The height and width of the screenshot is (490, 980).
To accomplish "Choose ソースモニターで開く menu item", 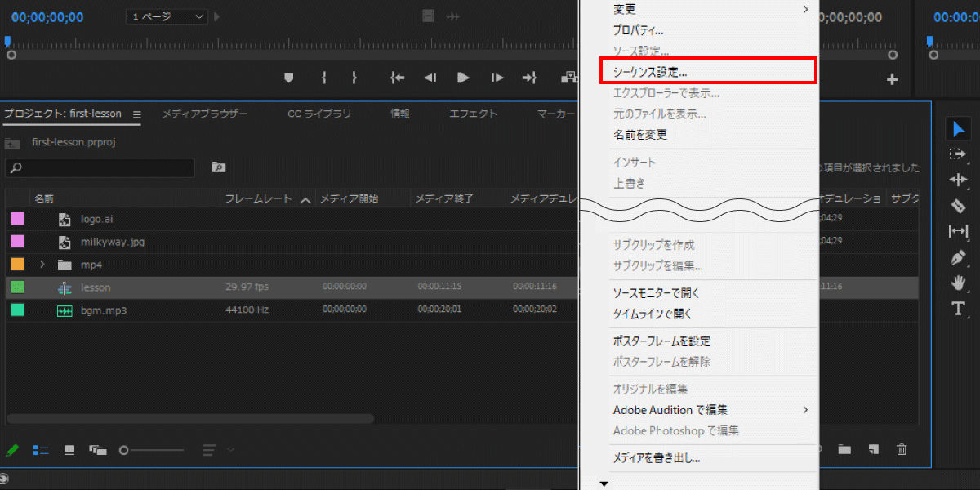I will (x=657, y=293).
